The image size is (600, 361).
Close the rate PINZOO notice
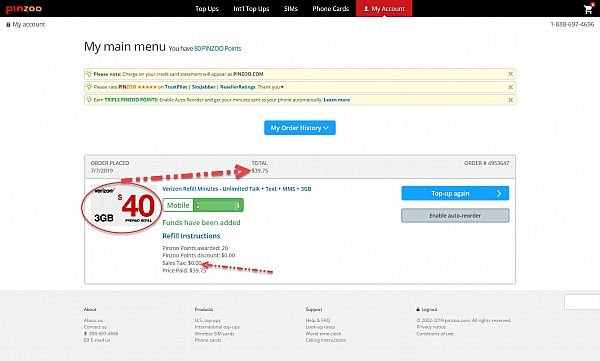pyautogui.click(x=510, y=87)
